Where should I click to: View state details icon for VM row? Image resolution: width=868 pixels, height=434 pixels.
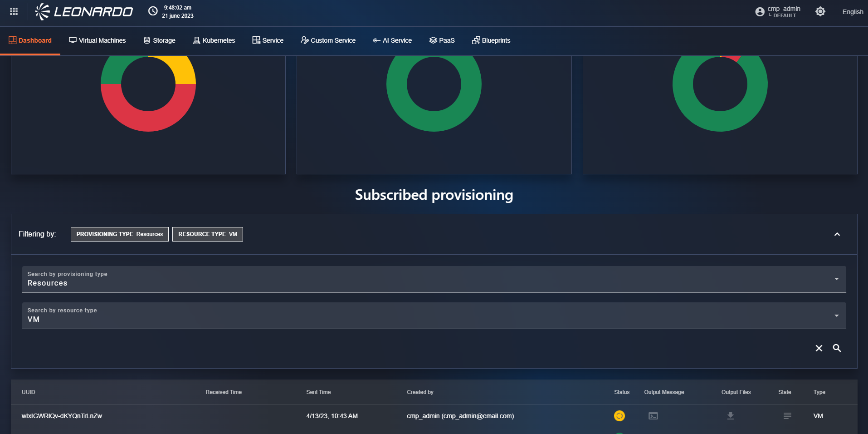coord(787,416)
